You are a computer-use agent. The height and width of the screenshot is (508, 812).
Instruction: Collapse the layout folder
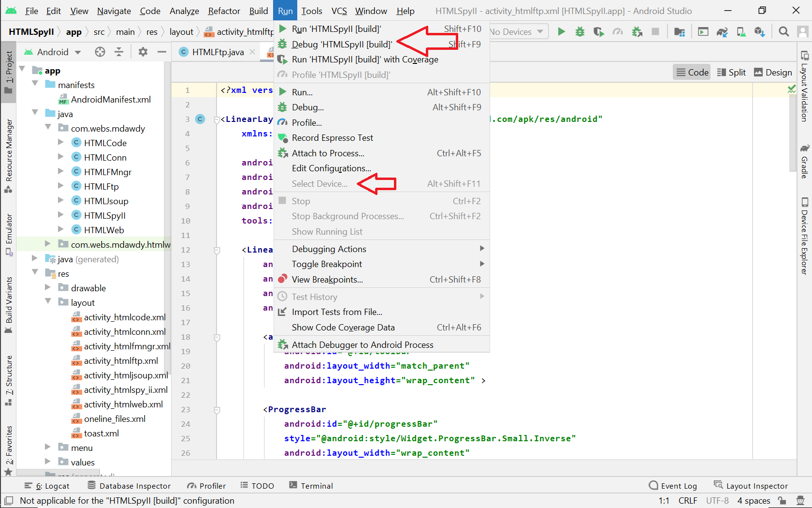[48, 301]
